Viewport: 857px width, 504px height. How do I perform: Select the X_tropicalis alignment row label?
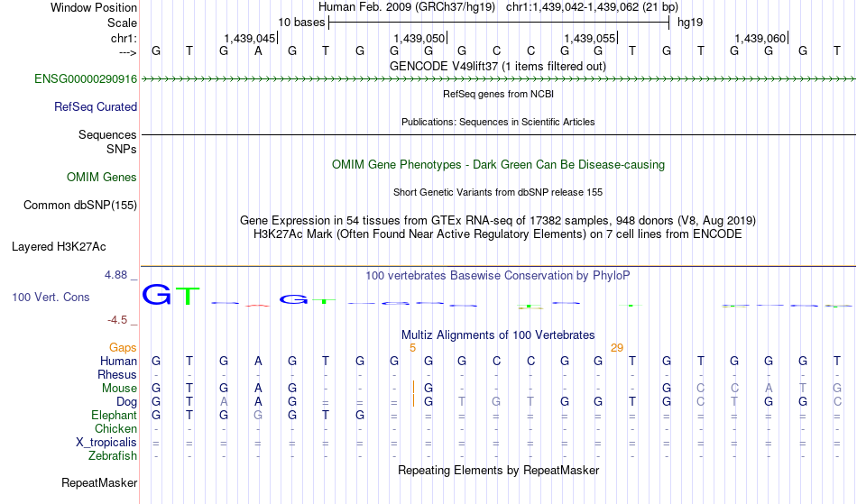click(106, 443)
